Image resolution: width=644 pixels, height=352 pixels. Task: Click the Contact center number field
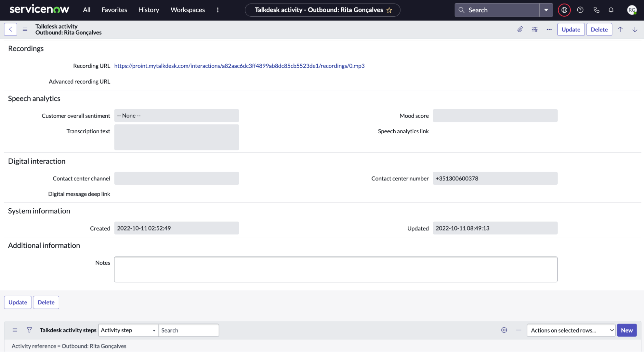495,178
